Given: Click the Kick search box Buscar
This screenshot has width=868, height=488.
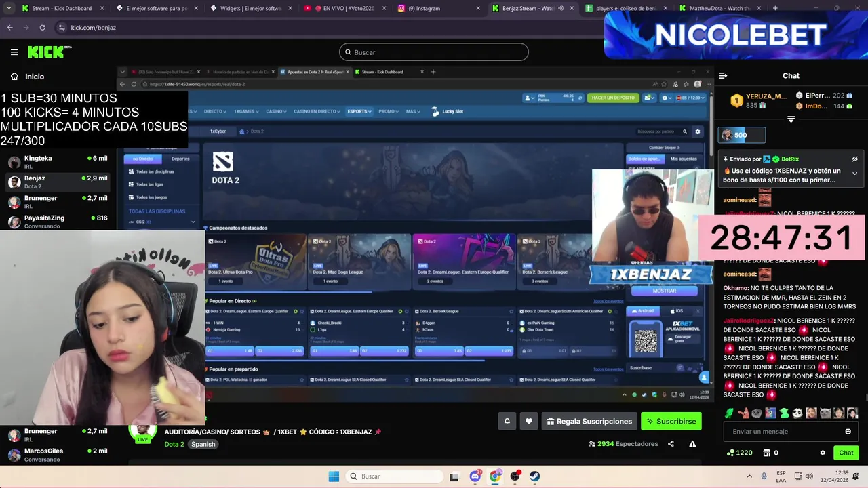Looking at the screenshot, I should coord(434,52).
